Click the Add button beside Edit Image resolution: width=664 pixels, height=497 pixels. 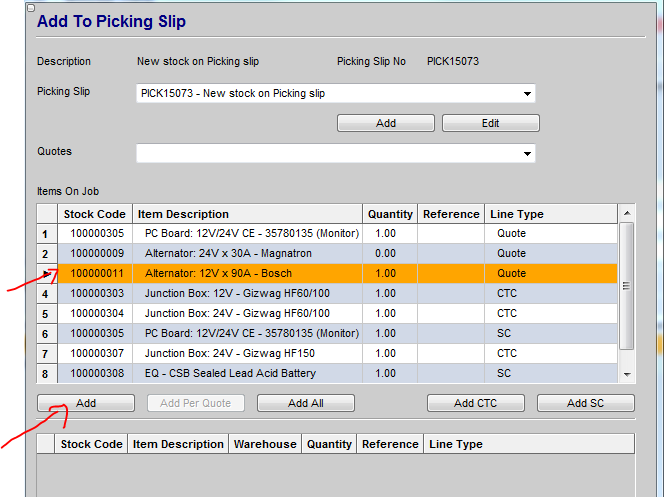pyautogui.click(x=386, y=123)
